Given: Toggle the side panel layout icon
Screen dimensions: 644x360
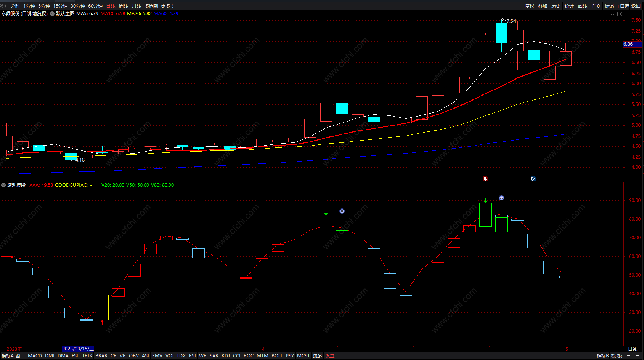Looking at the screenshot, I should coord(620,14).
